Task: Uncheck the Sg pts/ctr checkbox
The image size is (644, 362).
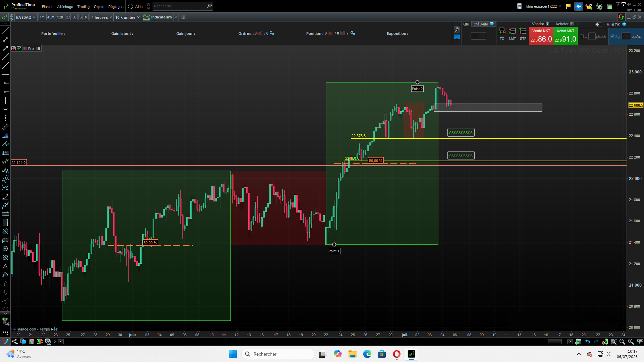Action: [612, 37]
